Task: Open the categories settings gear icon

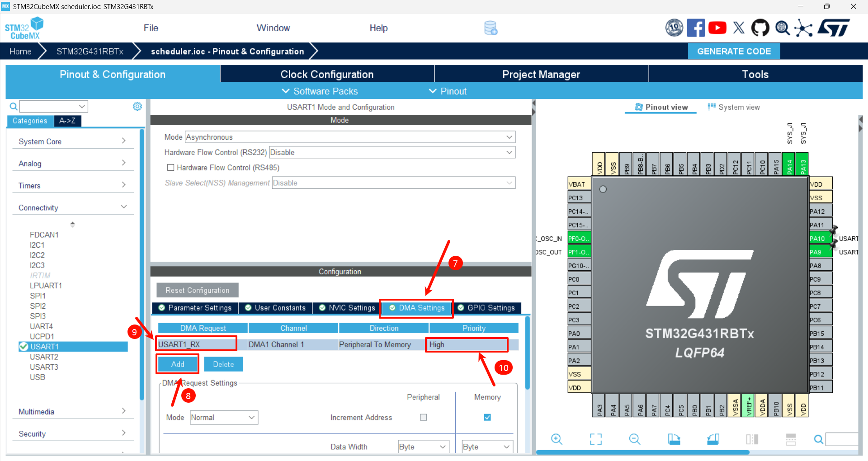Action: 137,106
